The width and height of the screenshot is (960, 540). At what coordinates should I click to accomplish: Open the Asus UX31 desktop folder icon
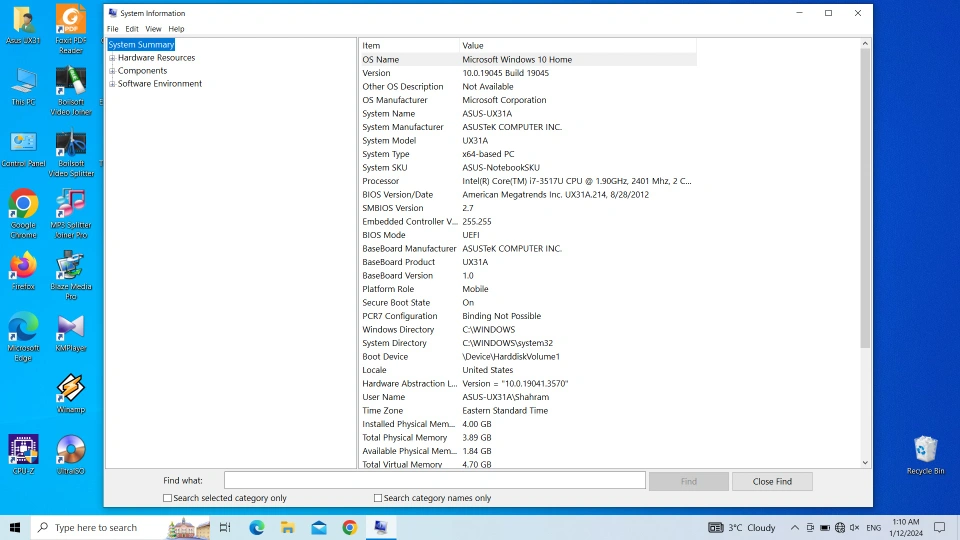[x=23, y=25]
